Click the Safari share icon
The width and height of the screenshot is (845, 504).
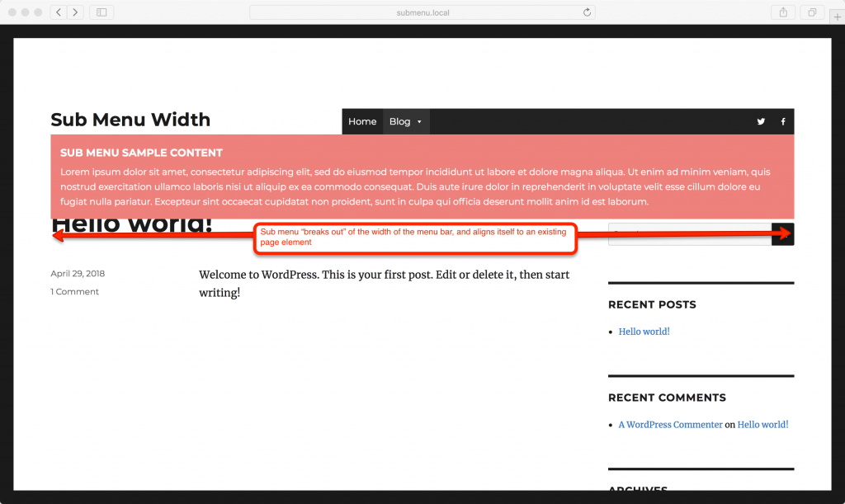pos(782,12)
